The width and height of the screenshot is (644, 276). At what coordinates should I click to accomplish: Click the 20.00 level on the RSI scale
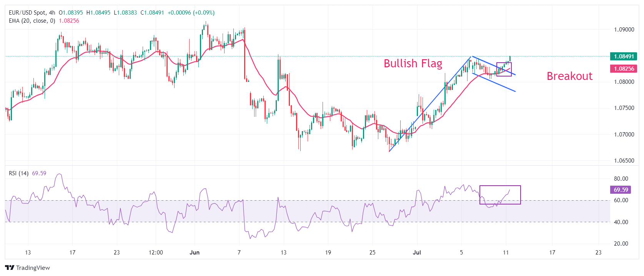621,244
